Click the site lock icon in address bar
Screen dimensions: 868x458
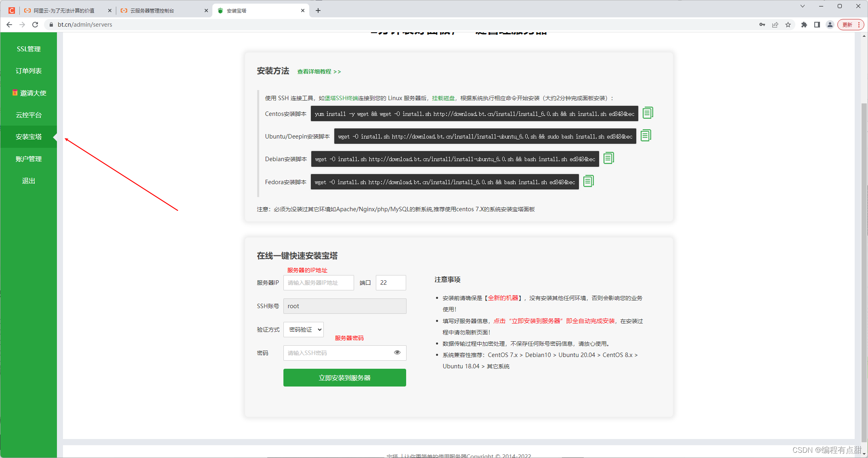(51, 25)
